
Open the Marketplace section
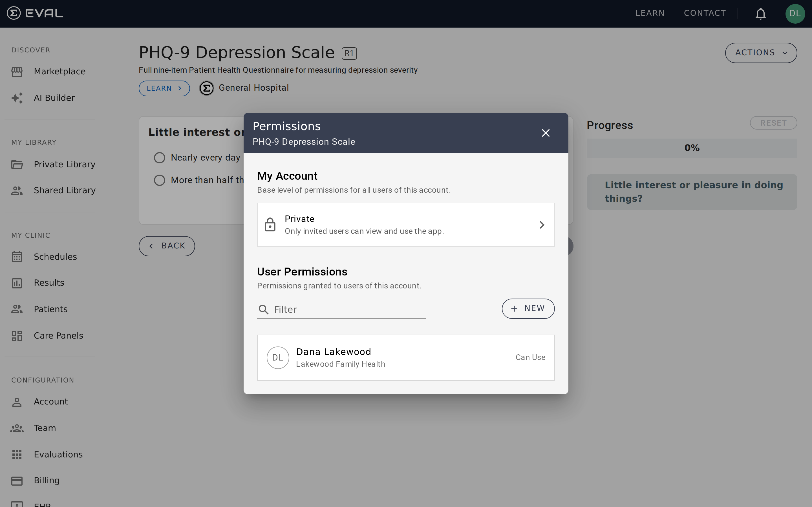[x=59, y=71]
